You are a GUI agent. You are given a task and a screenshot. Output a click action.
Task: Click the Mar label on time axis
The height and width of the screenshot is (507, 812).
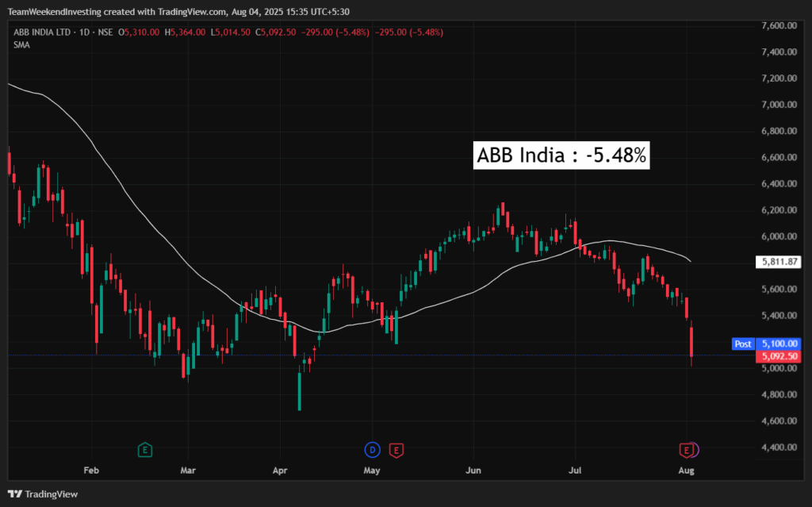click(188, 471)
